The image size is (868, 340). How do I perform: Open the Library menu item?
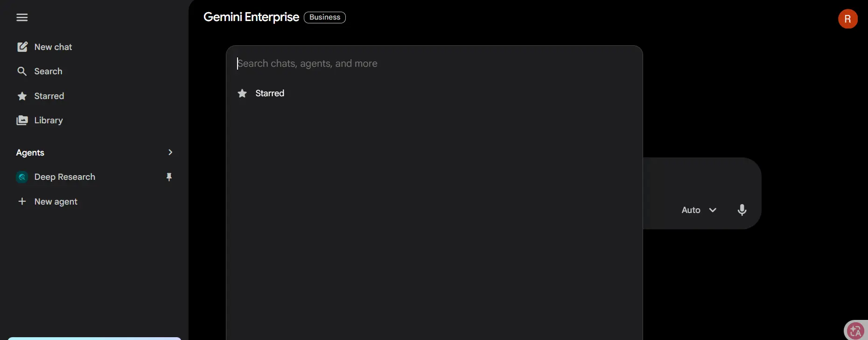[x=49, y=120]
